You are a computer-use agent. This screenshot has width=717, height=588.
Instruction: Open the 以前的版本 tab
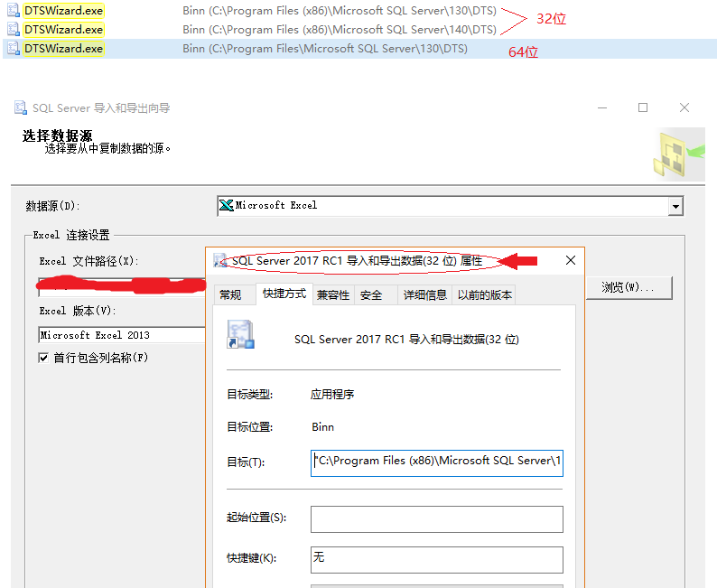484,295
